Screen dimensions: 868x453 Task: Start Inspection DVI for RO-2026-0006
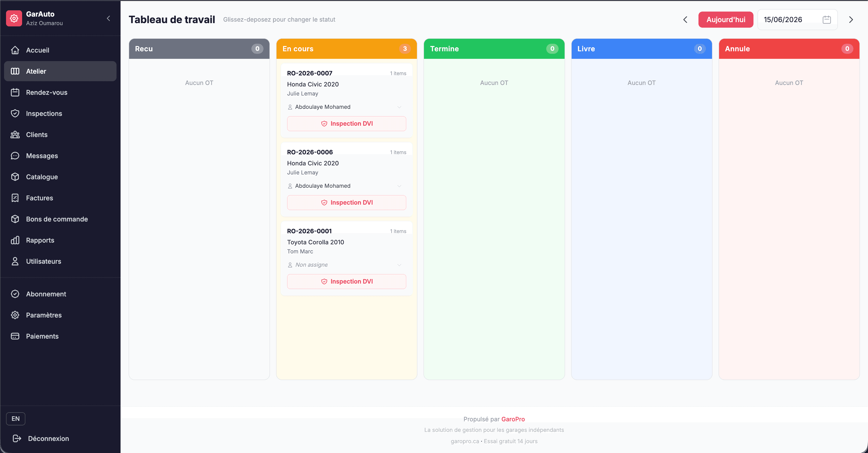346,202
